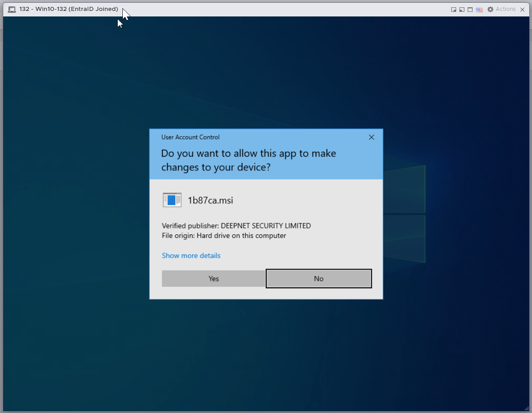Click the 1b87ca.msi installer icon
The height and width of the screenshot is (413, 532).
[172, 200]
